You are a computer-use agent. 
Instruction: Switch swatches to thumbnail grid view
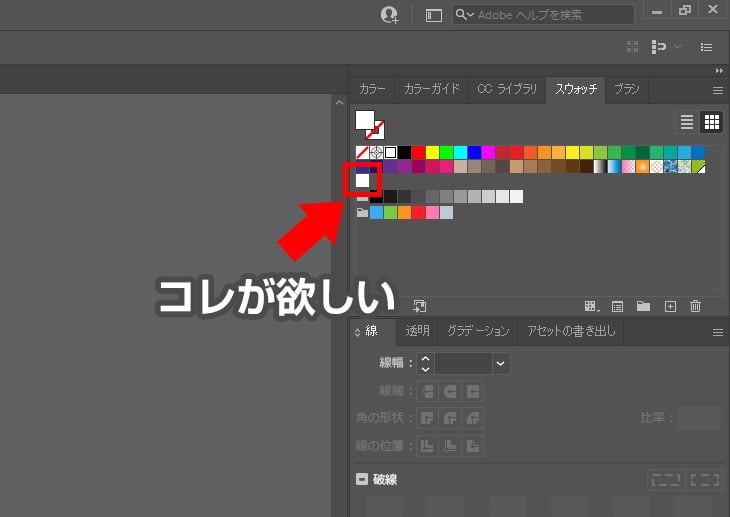(712, 121)
